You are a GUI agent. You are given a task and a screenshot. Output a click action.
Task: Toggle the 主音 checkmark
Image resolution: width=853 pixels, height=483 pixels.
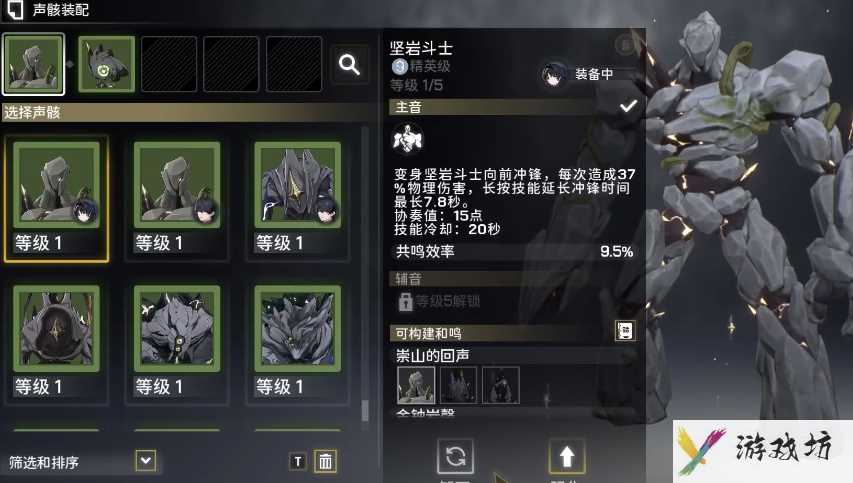point(628,107)
